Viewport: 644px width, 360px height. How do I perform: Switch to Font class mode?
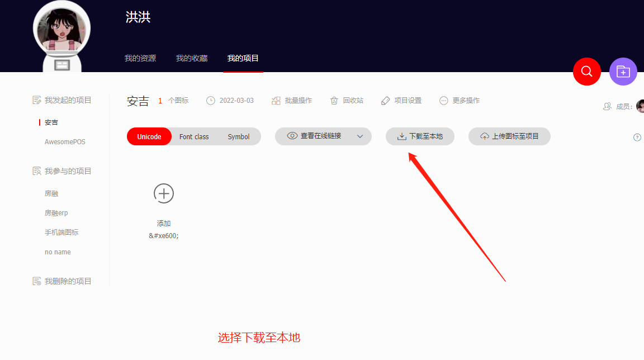194,137
